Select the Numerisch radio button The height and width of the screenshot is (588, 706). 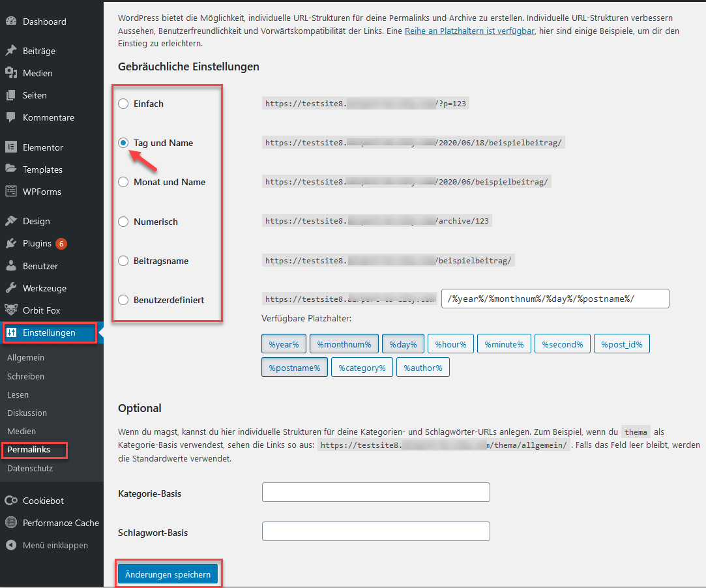123,222
